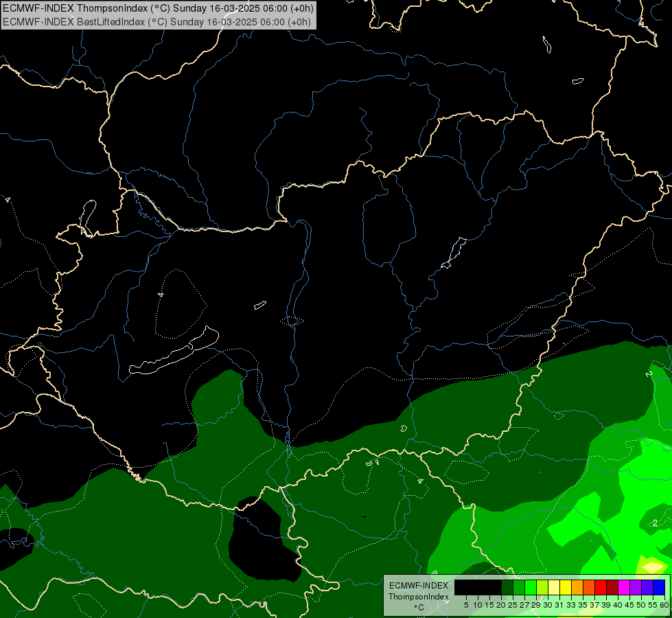Click the legend scale value "5"

[466, 605]
